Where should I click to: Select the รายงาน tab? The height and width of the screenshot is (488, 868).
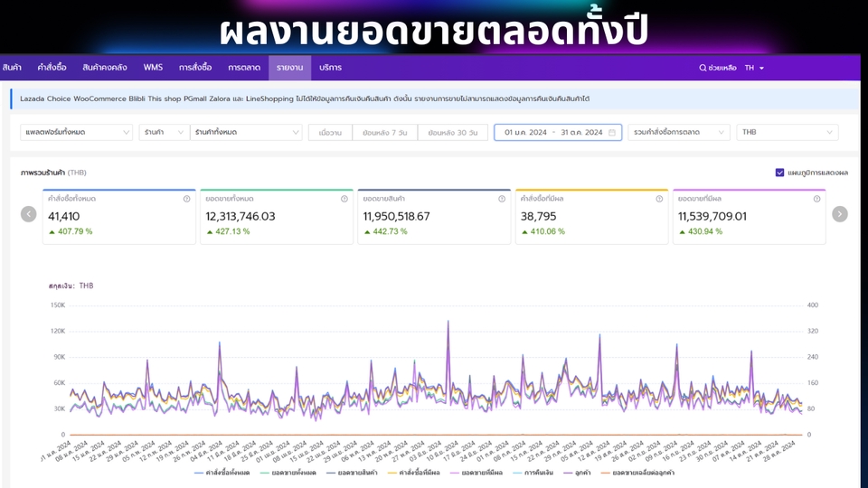click(289, 68)
